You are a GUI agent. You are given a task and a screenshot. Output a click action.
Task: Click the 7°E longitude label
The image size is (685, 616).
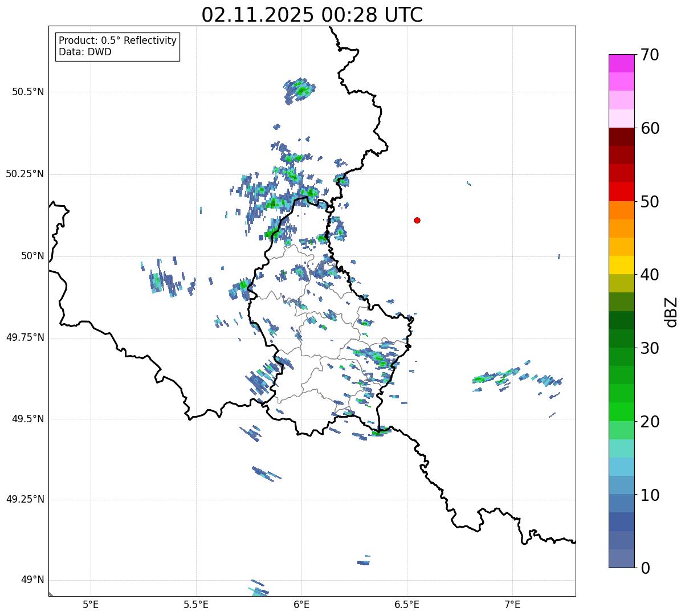coord(512,604)
